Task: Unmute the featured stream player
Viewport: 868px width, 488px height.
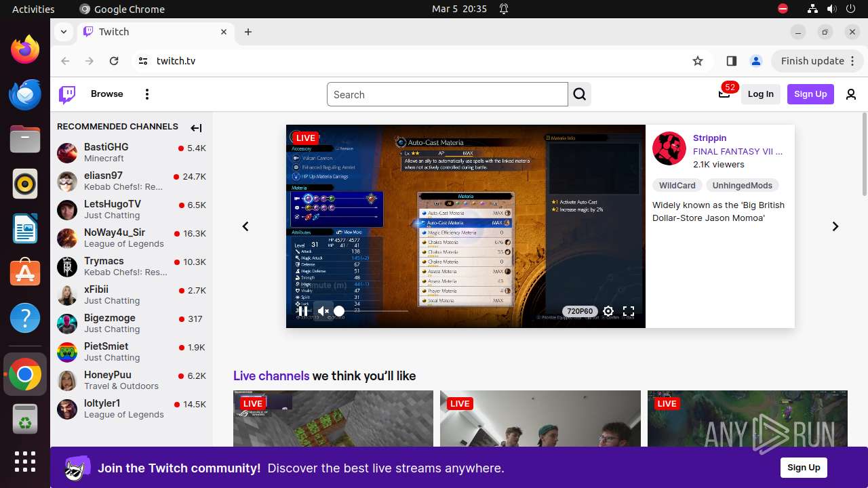Action: point(323,311)
